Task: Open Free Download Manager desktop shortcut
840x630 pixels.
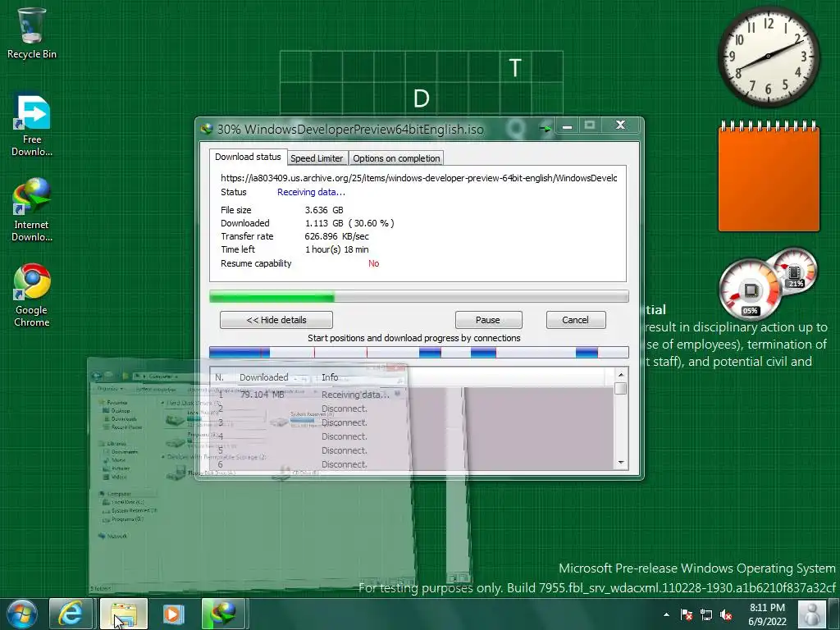Action: coord(32,126)
